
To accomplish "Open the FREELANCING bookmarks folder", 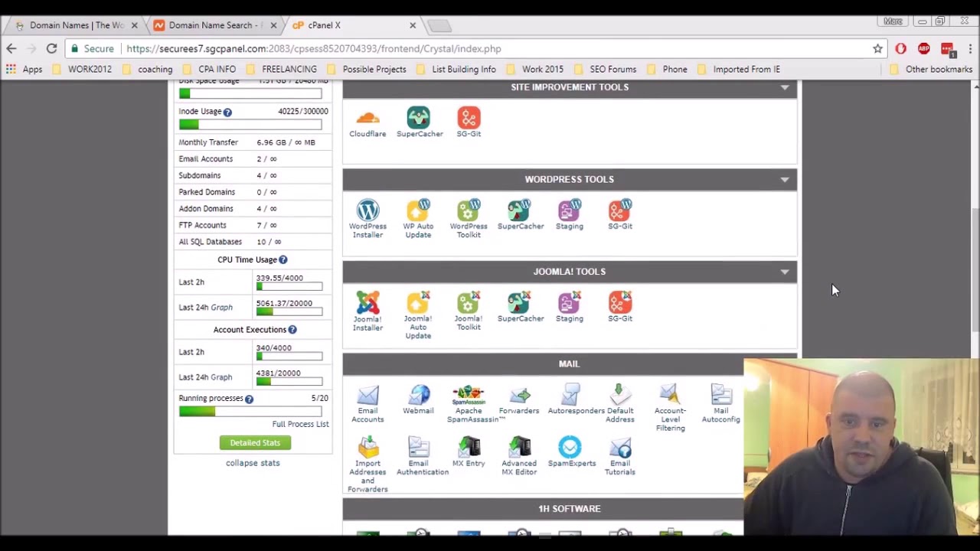I will [281, 70].
